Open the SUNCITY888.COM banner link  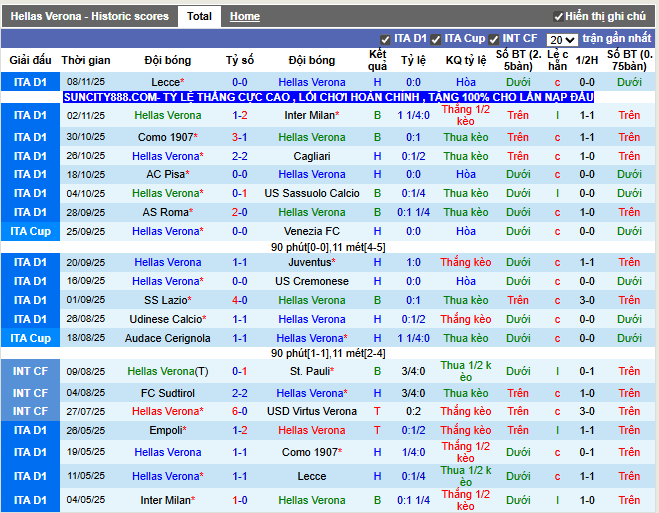pyautogui.click(x=328, y=97)
